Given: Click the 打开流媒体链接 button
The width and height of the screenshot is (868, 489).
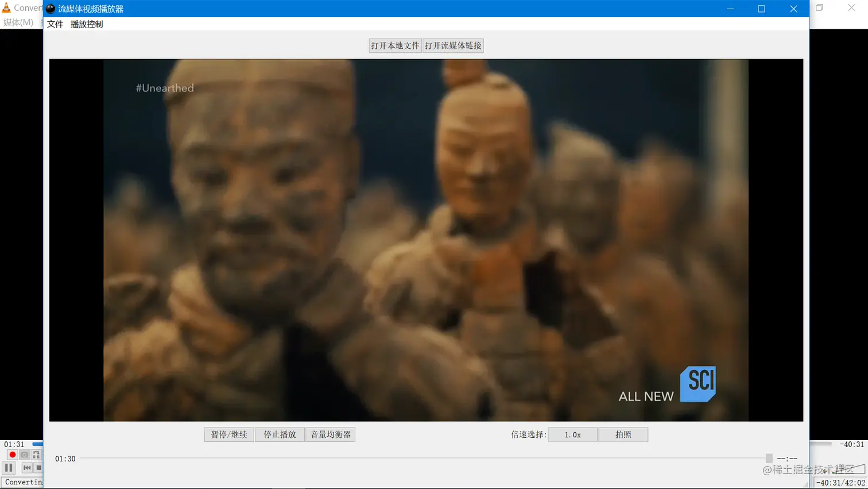Looking at the screenshot, I should [453, 45].
